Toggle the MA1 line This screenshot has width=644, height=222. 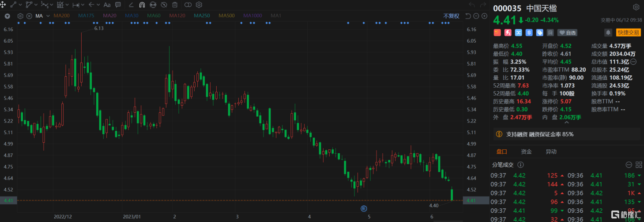pyautogui.click(x=276, y=16)
